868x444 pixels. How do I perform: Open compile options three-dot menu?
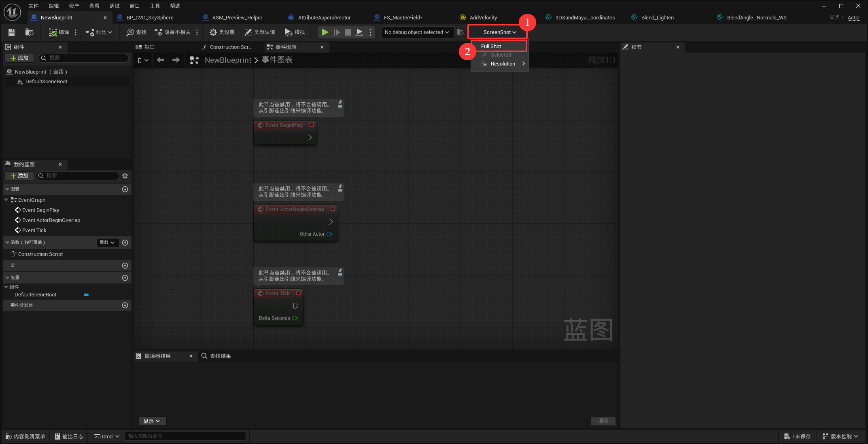point(76,32)
